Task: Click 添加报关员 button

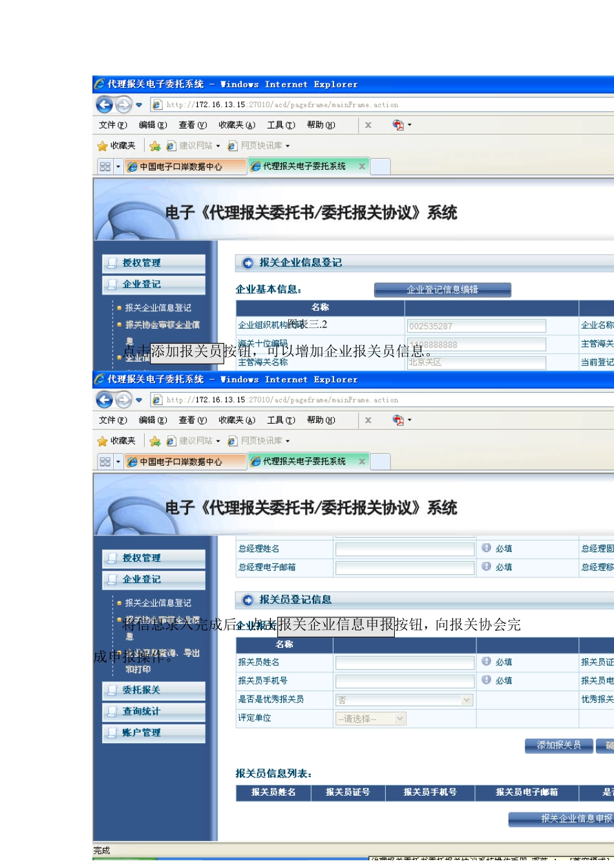Action: click(x=559, y=745)
